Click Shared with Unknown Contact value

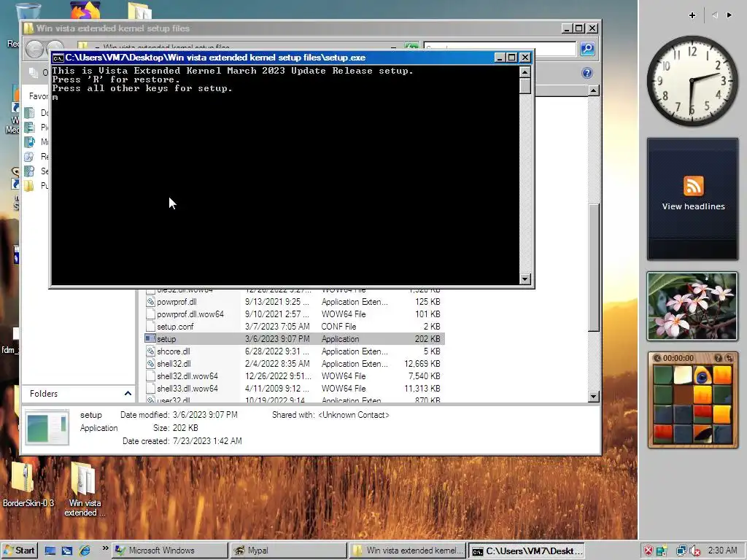354,415
